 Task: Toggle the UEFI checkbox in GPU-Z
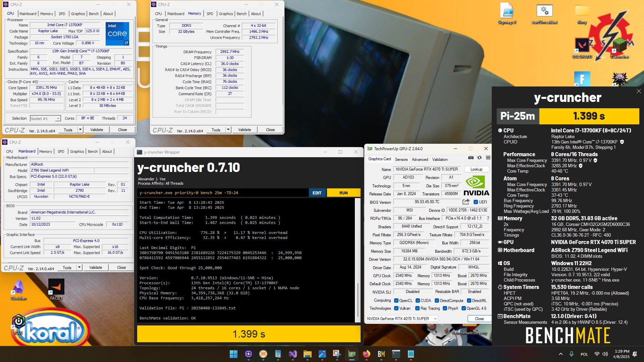(x=476, y=202)
